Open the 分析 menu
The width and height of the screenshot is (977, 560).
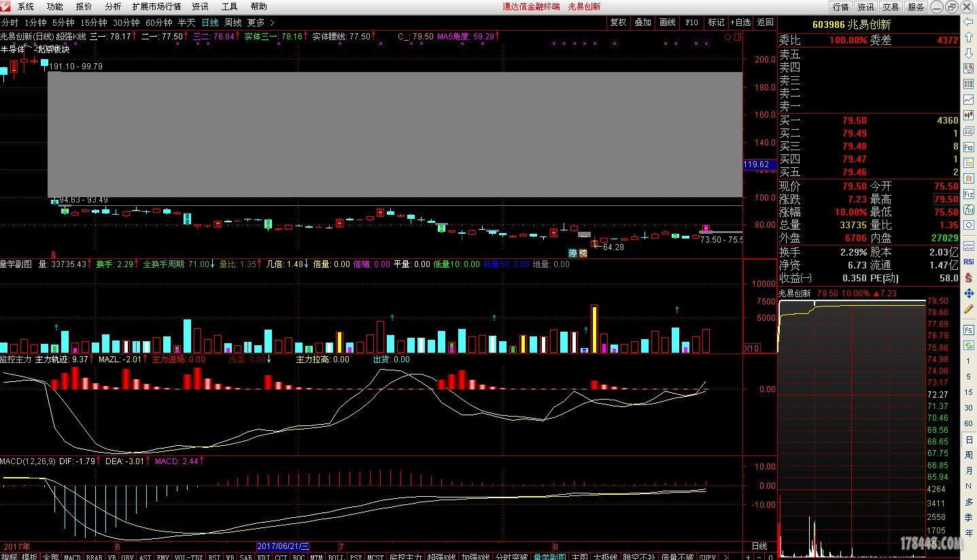coord(114,7)
